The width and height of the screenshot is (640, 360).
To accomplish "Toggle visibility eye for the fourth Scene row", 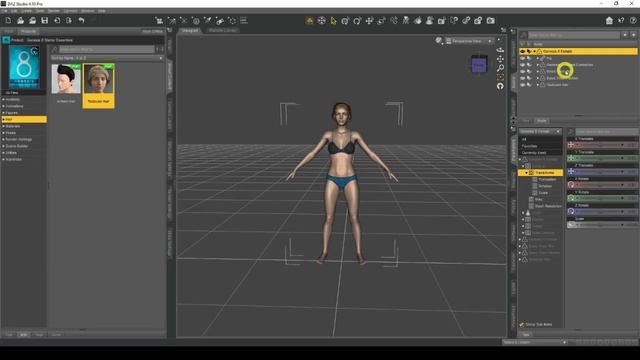I will pyautogui.click(x=522, y=71).
